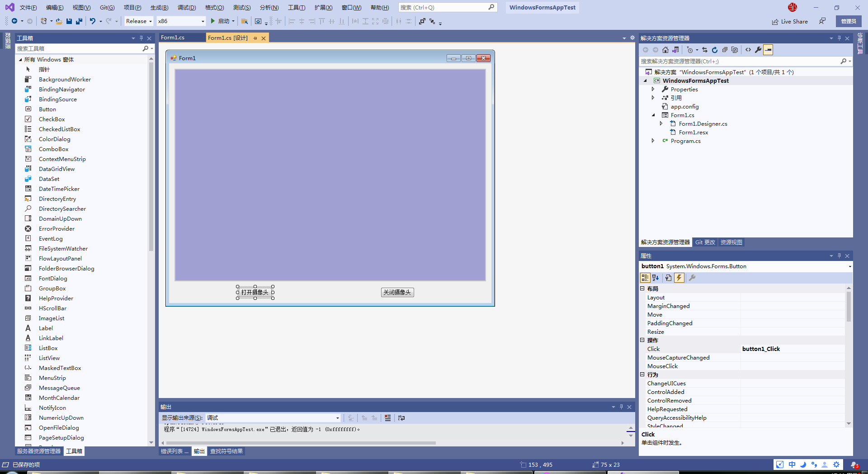Open the 调试(D) debug menu
The image size is (868, 474).
(x=187, y=8)
